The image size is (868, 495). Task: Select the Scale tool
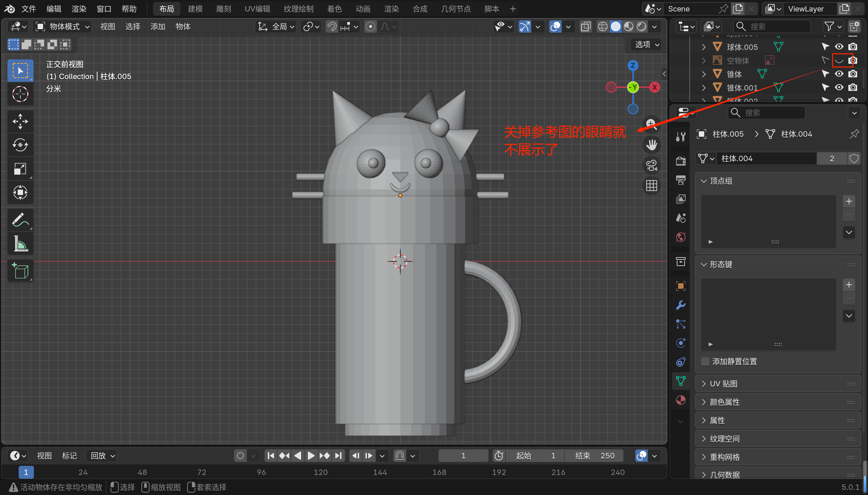tap(20, 169)
